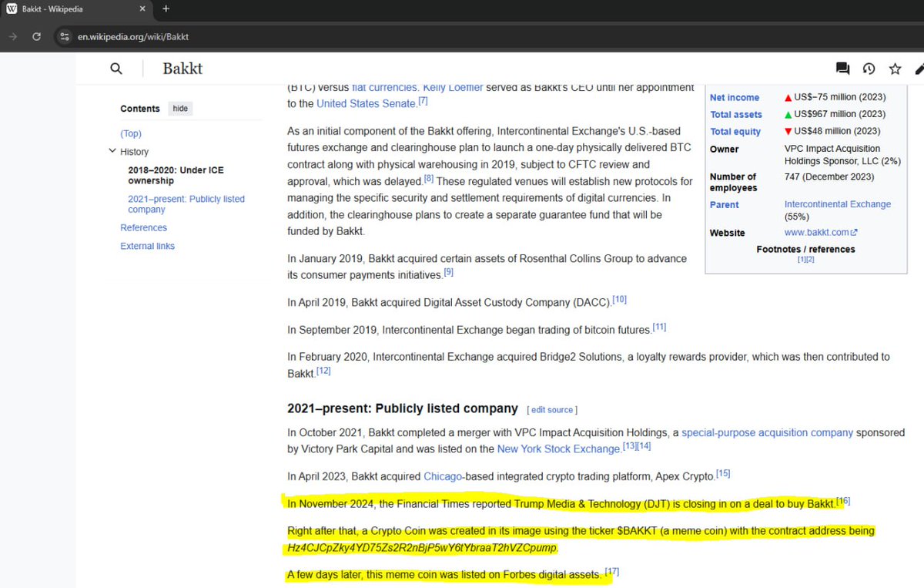Open citation [7] footnote

[423, 101]
